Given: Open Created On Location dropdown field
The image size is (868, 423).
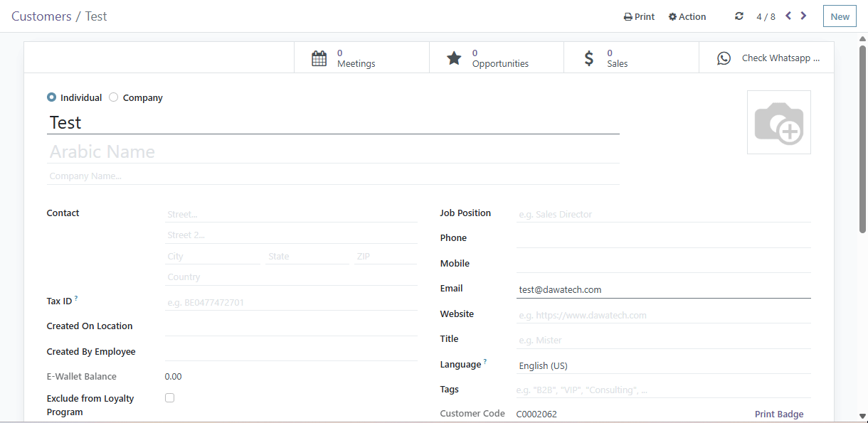Looking at the screenshot, I should pyautogui.click(x=291, y=326).
